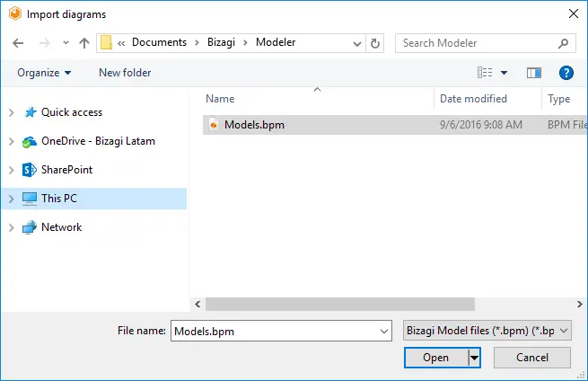The height and width of the screenshot is (381, 588).
Task: Click the Open button
Action: click(x=436, y=358)
